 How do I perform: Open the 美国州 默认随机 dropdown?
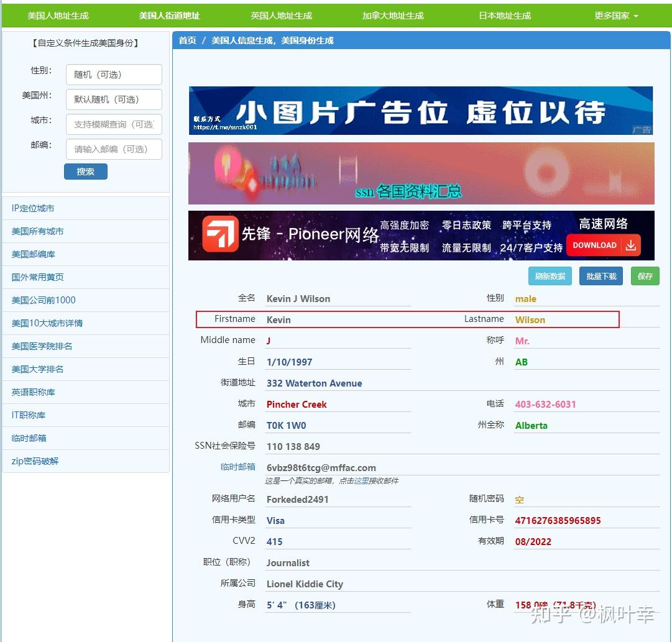pyautogui.click(x=113, y=99)
